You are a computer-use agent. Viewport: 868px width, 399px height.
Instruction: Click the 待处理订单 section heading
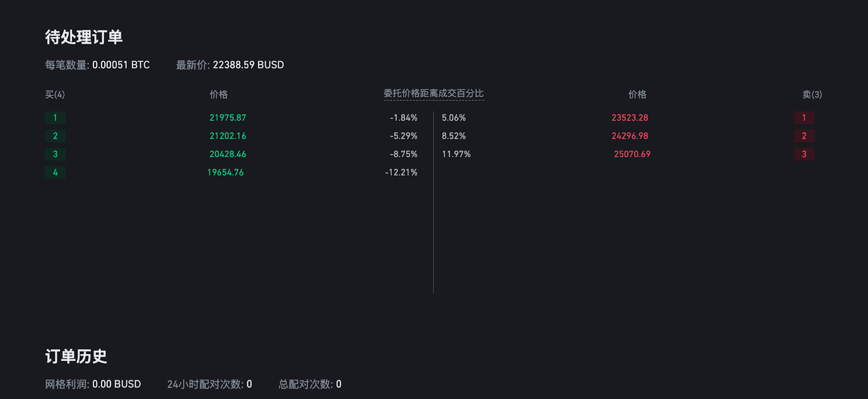click(x=84, y=37)
